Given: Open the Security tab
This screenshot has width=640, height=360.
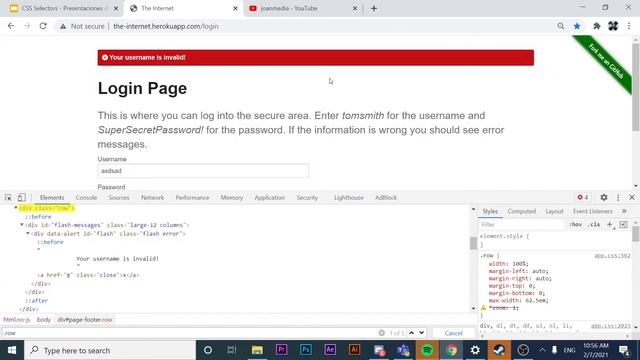Looking at the screenshot, I should (307, 198).
